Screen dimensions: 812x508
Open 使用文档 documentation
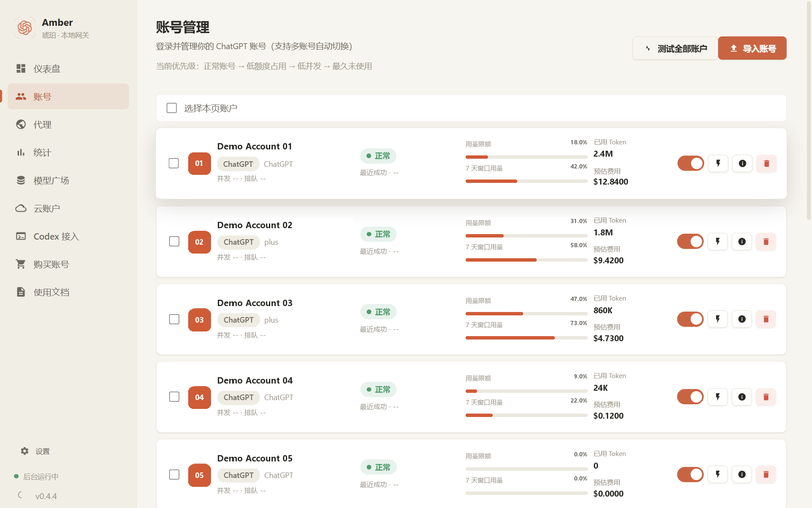point(68,292)
